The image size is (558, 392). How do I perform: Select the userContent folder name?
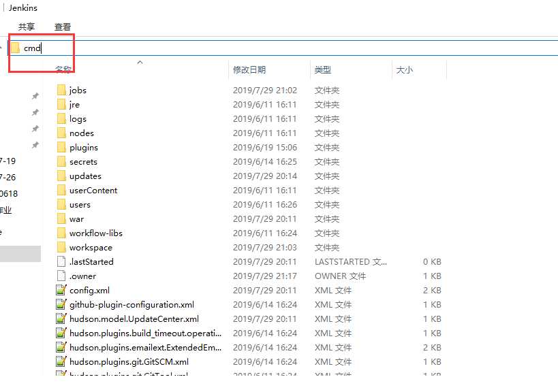pyautogui.click(x=93, y=190)
